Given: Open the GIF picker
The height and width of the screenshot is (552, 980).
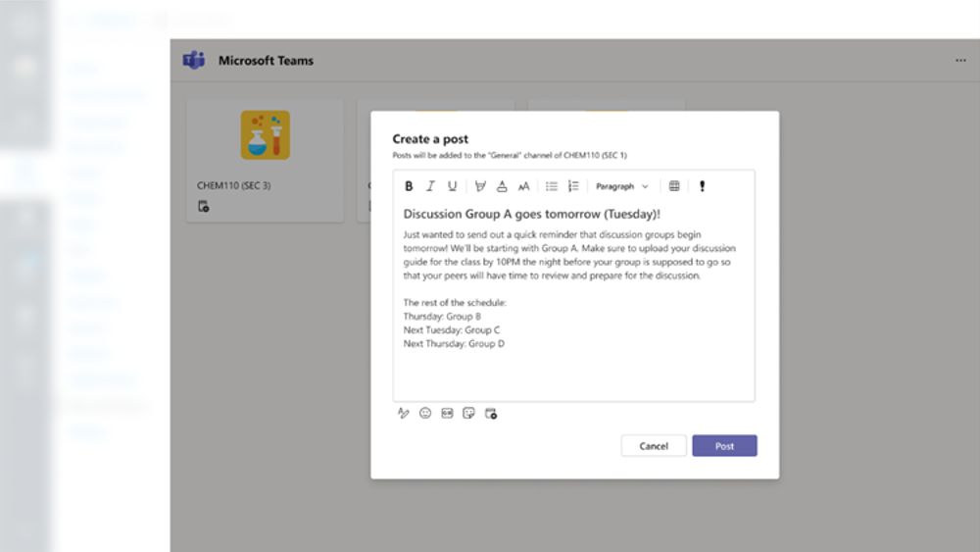Looking at the screenshot, I should point(447,414).
